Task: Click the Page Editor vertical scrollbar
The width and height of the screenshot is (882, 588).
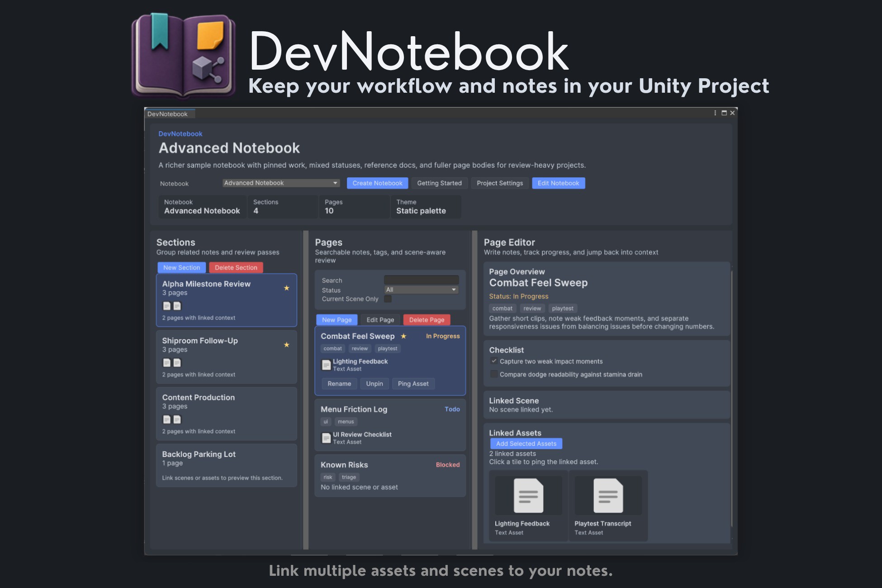Action: pyautogui.click(x=731, y=398)
